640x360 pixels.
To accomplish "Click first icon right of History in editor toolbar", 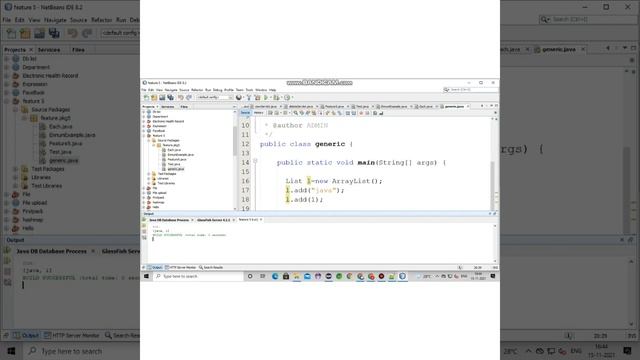I will 270,113.
